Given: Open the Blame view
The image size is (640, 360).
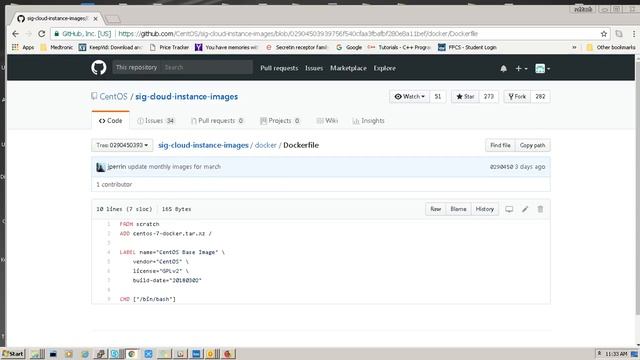Looking at the screenshot, I should click(x=458, y=209).
